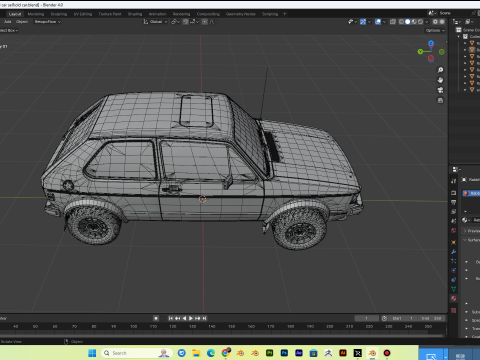Open the Render properties tab

click(453, 193)
